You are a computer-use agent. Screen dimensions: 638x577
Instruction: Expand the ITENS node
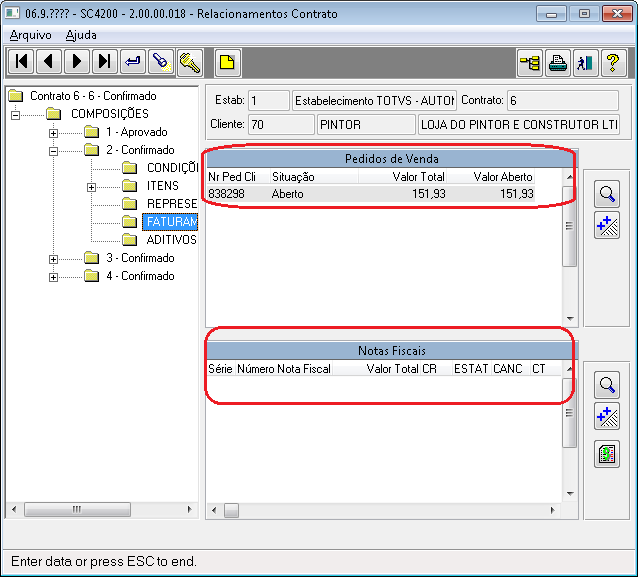91,187
